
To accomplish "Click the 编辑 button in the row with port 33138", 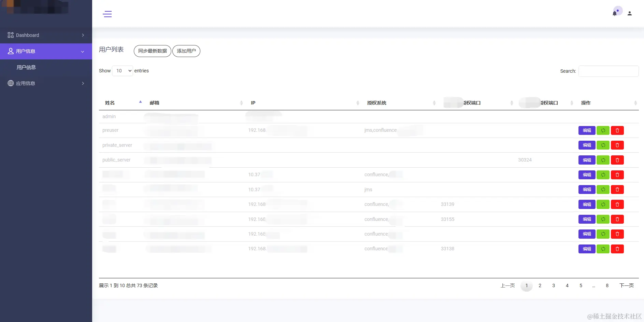I will (x=587, y=249).
